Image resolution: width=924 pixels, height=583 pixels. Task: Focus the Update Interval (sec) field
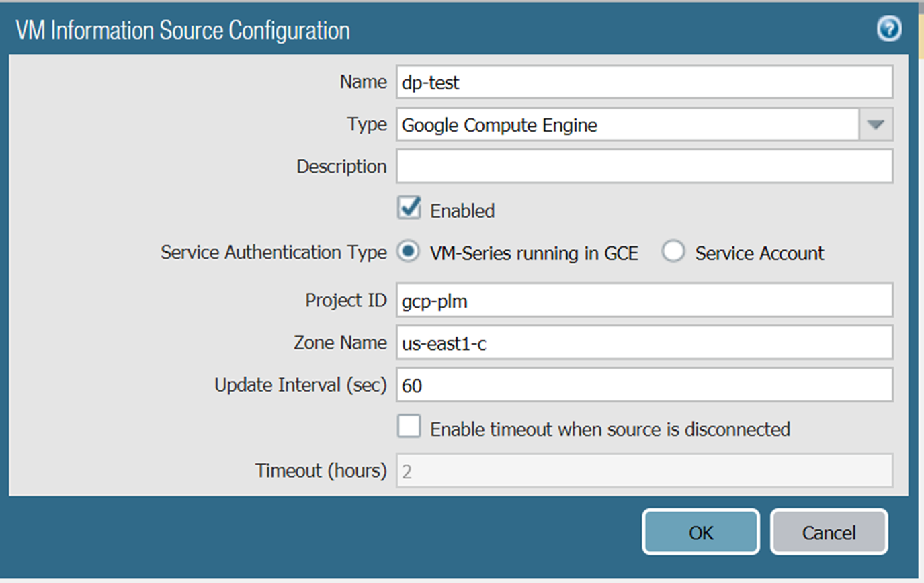click(644, 385)
